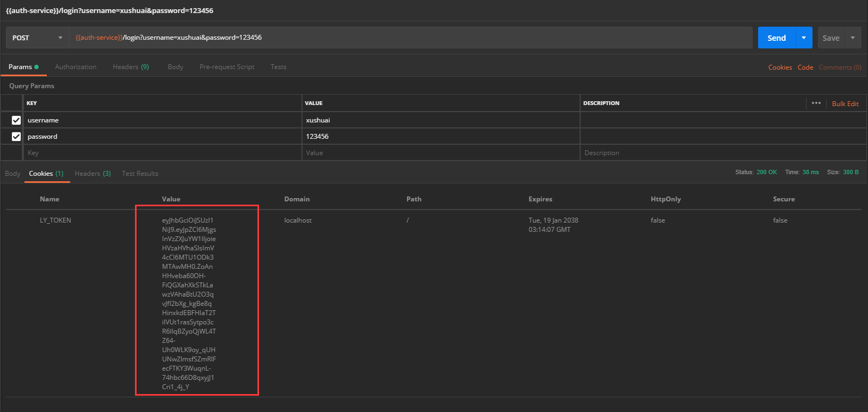
Task: Open the response Headers (3) tab
Action: click(93, 174)
